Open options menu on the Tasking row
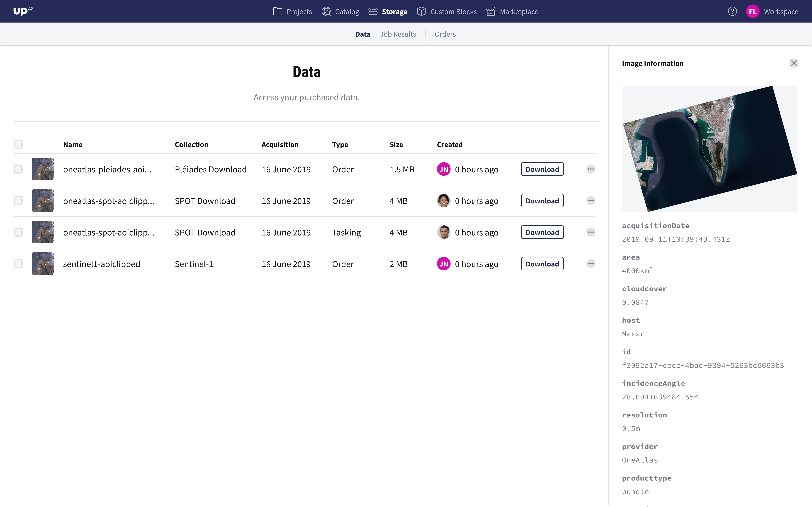812x507 pixels. pyautogui.click(x=591, y=232)
